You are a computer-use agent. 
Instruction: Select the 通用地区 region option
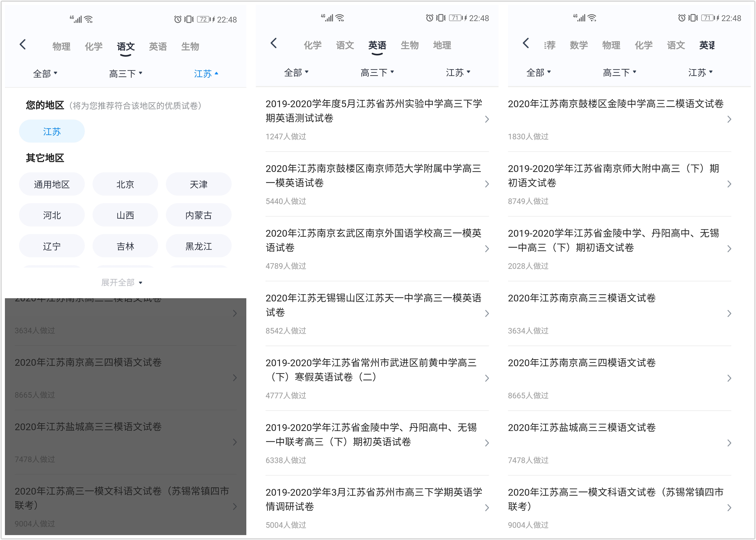tap(51, 184)
